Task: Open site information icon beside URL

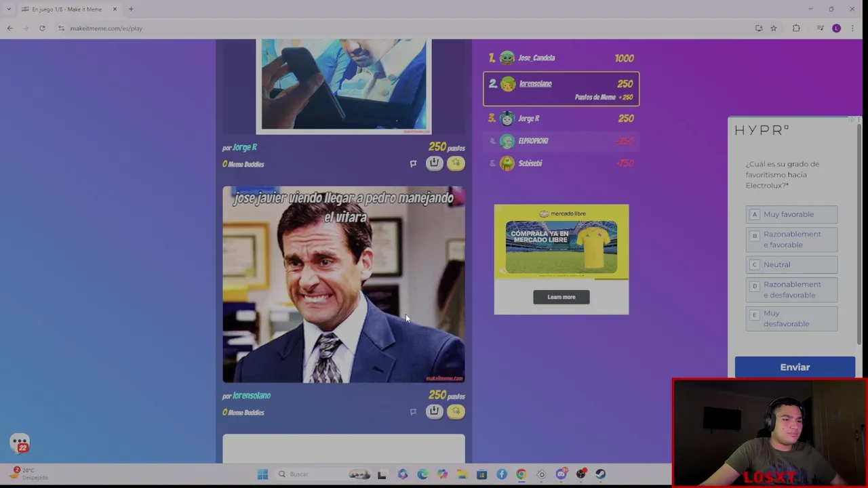Action: (x=61, y=28)
